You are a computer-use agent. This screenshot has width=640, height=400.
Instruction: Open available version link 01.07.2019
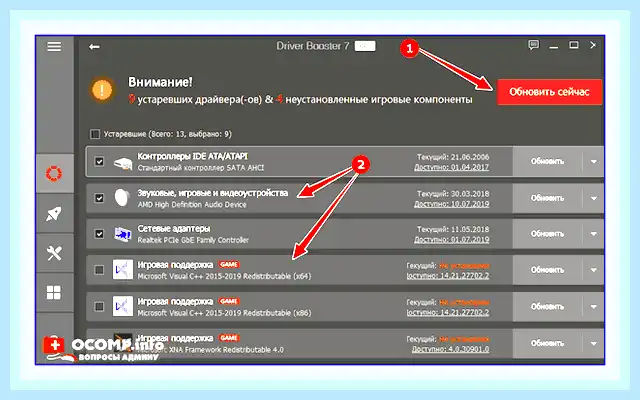point(451,240)
